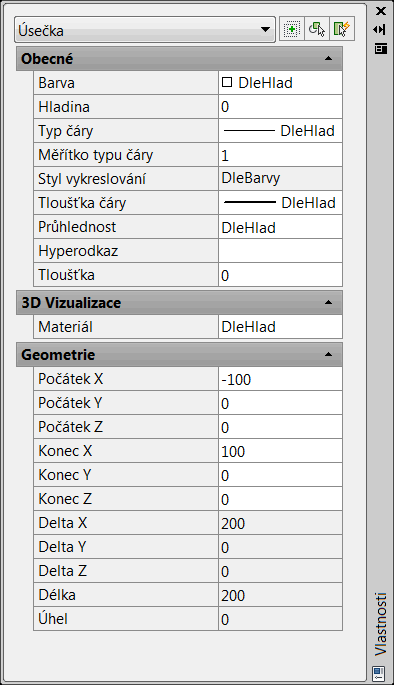Close the Vlastnosti palette
The width and height of the screenshot is (394, 685).
coord(380,10)
